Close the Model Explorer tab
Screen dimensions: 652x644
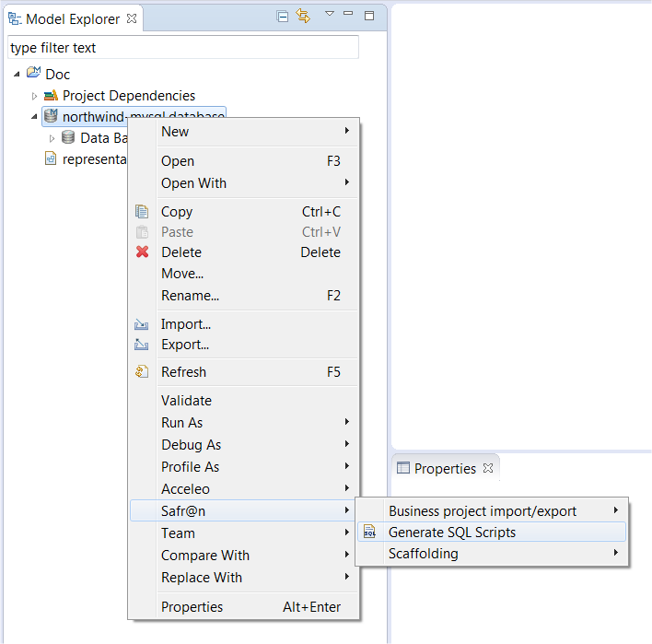coord(132,18)
